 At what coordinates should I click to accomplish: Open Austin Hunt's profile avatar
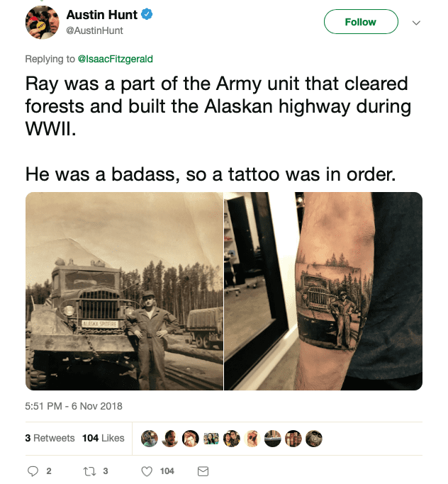[x=42, y=23]
